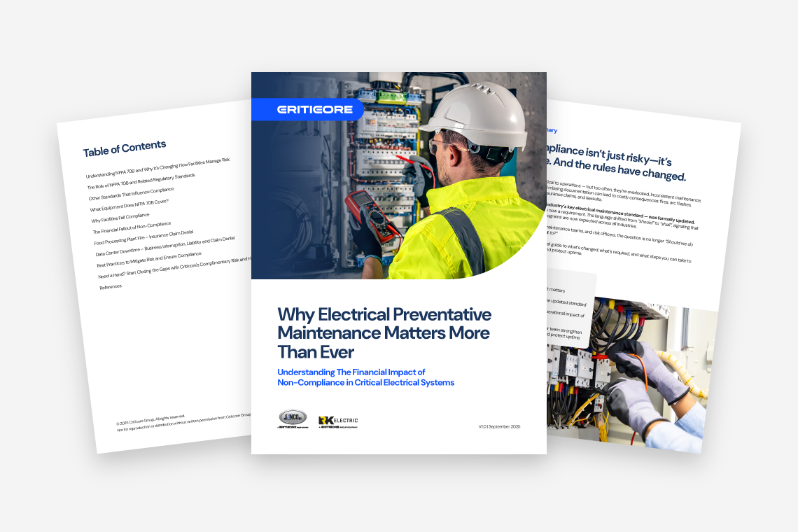798x532 pixels.
Task: Click the RK Electric logo
Action: [x=337, y=421]
